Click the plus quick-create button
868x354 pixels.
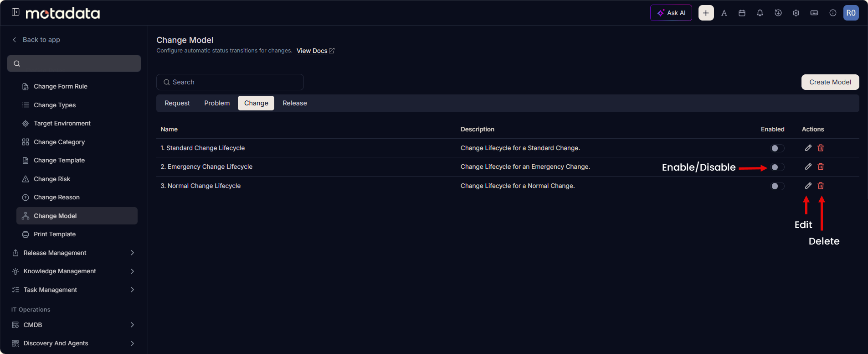(706, 13)
